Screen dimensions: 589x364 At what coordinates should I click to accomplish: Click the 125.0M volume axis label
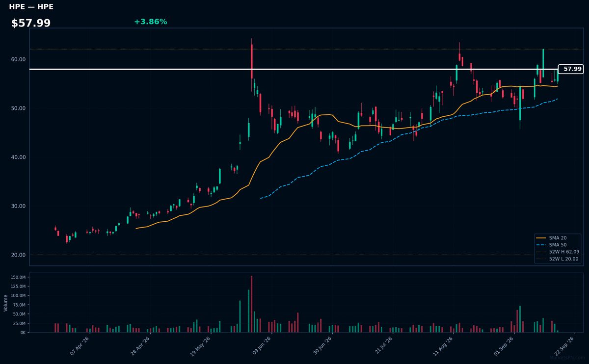(18, 286)
